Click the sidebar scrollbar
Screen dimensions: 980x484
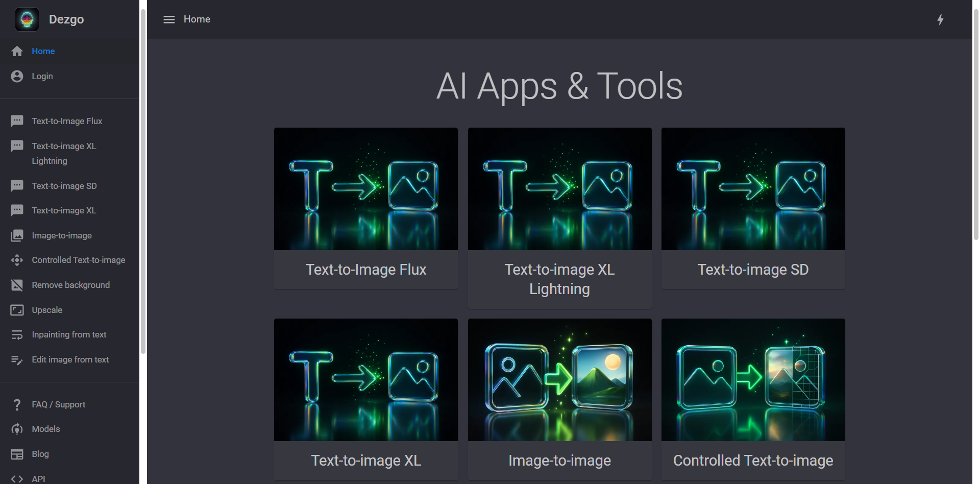(x=143, y=179)
